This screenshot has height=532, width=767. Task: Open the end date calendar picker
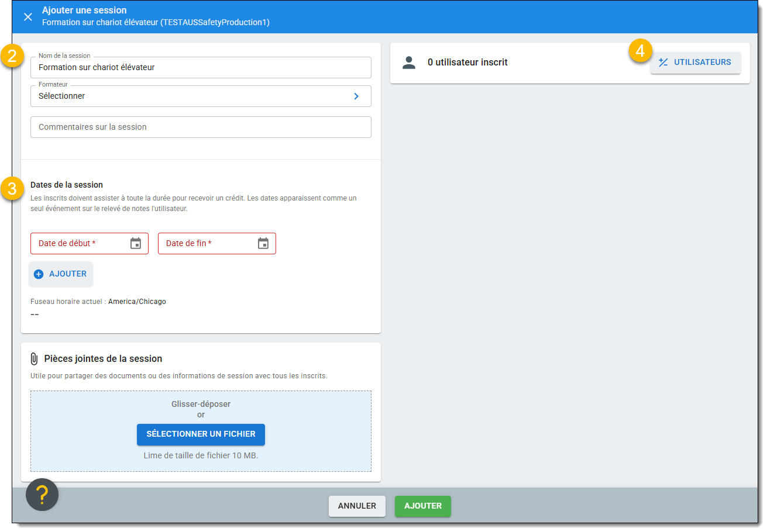point(263,244)
